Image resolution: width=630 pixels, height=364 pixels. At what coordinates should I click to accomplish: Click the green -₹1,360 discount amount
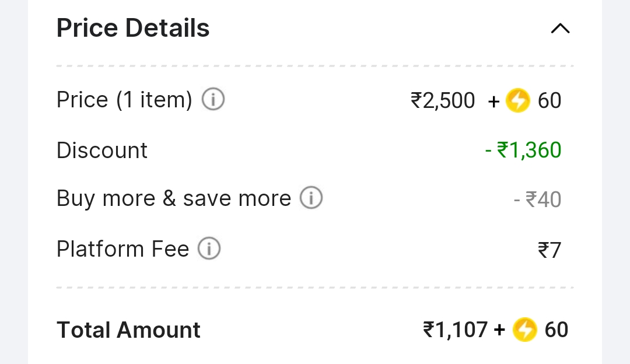(523, 150)
